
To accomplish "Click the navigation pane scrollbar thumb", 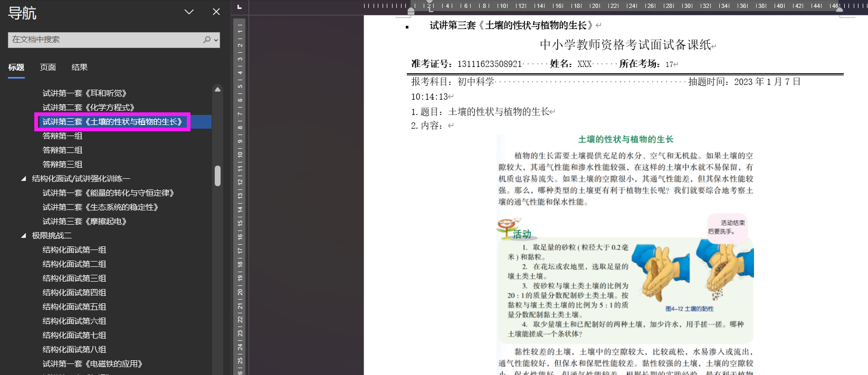I will 217,176.
